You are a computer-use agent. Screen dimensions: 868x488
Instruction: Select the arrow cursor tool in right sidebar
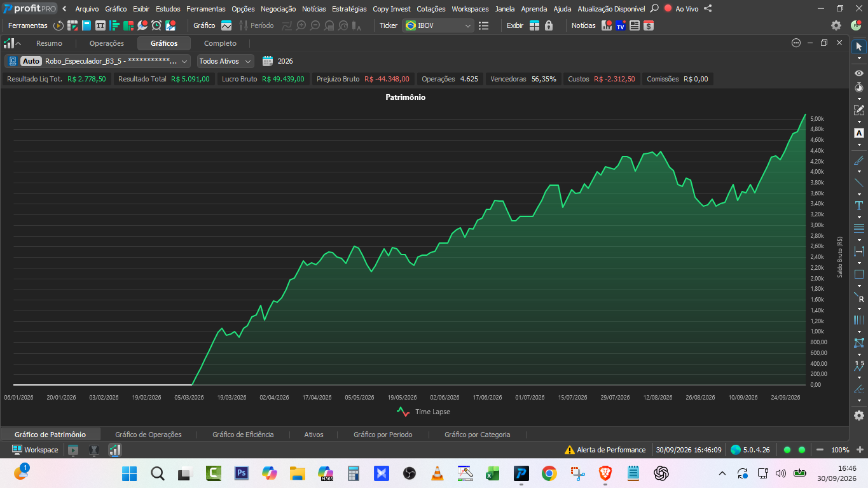[x=859, y=46]
